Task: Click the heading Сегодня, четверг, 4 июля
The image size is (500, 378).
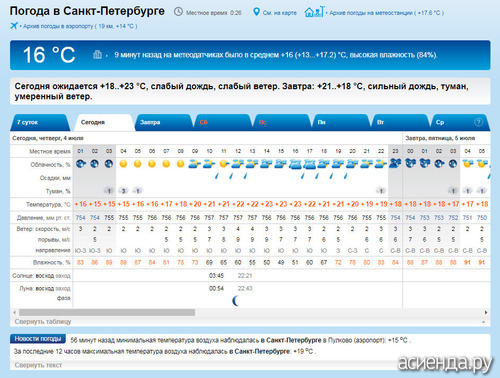Action: pyautogui.click(x=48, y=138)
